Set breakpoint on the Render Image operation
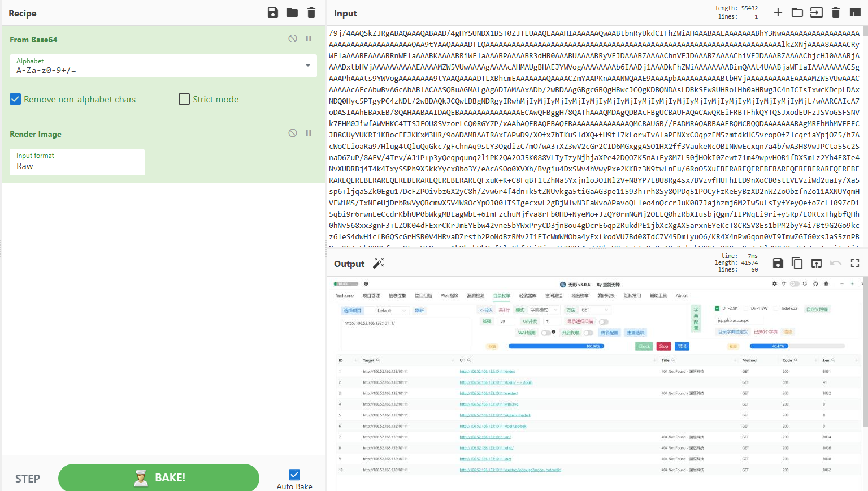 (309, 133)
